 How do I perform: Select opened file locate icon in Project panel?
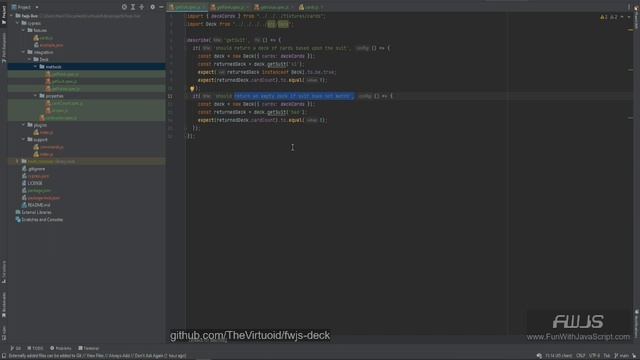click(124, 7)
